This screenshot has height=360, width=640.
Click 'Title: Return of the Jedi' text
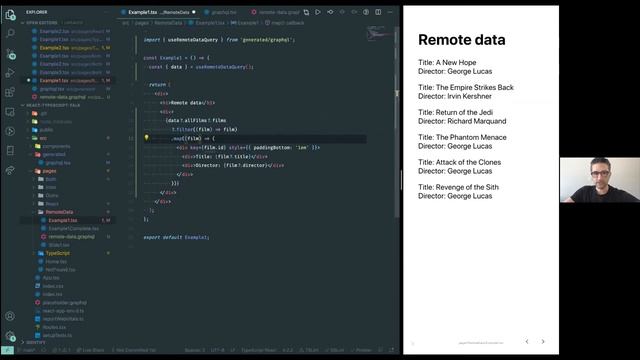[455, 112]
